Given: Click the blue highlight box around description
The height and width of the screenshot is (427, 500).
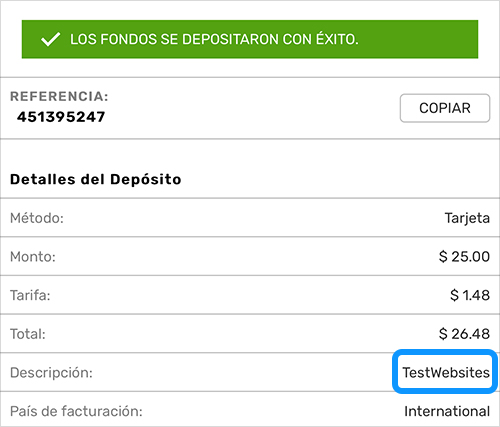Looking at the screenshot, I should (x=445, y=371).
